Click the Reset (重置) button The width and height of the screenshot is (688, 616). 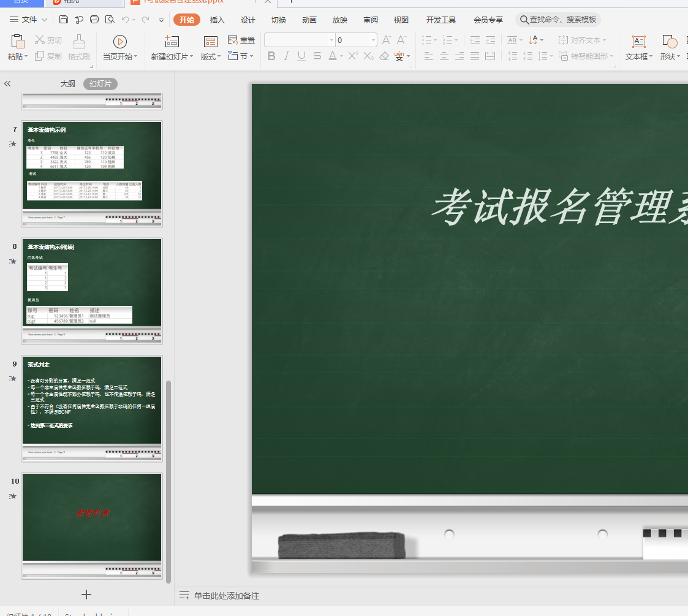point(241,40)
